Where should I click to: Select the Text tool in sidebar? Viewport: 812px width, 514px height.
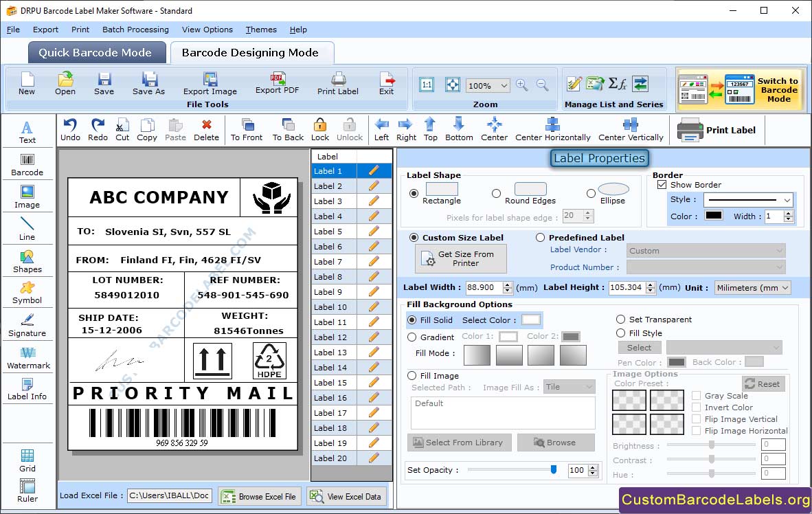click(x=27, y=133)
